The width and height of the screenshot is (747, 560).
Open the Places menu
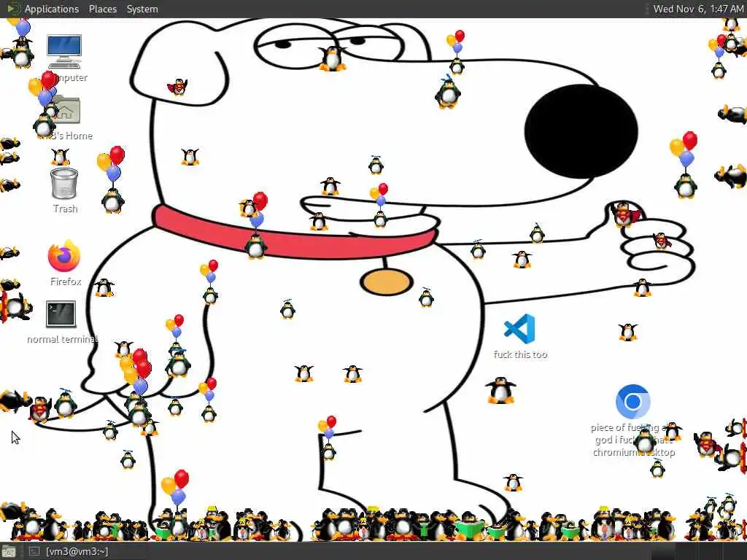[x=102, y=9]
